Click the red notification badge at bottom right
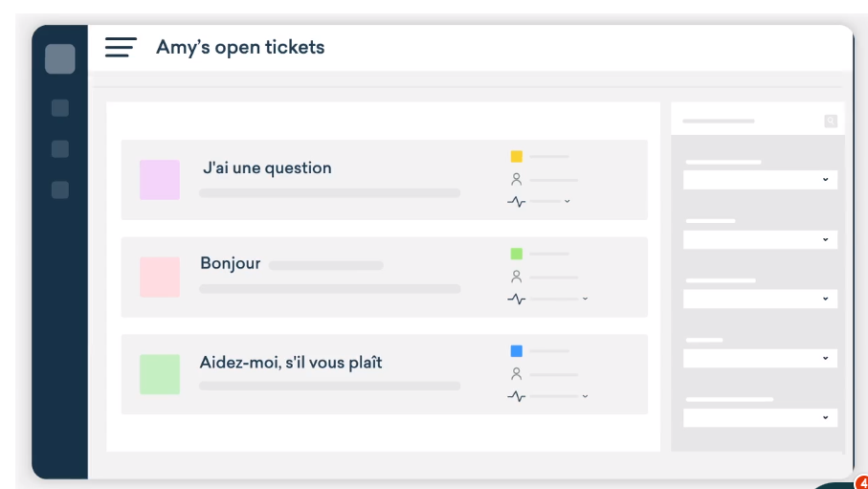This screenshot has height=489, width=868. click(860, 482)
